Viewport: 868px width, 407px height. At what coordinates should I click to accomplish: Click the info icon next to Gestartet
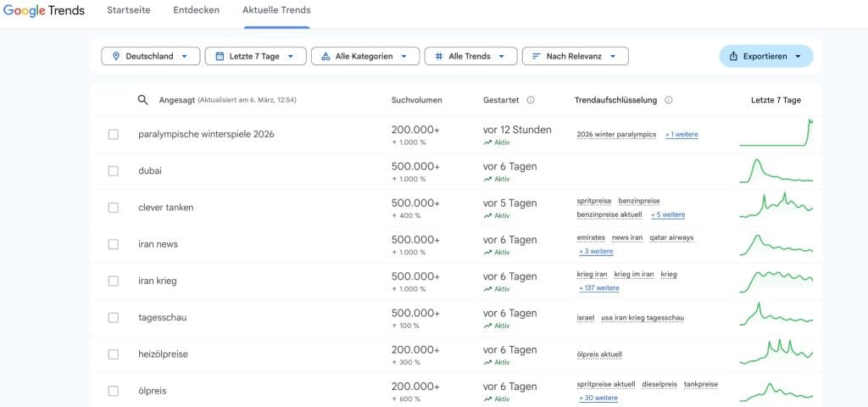(531, 100)
